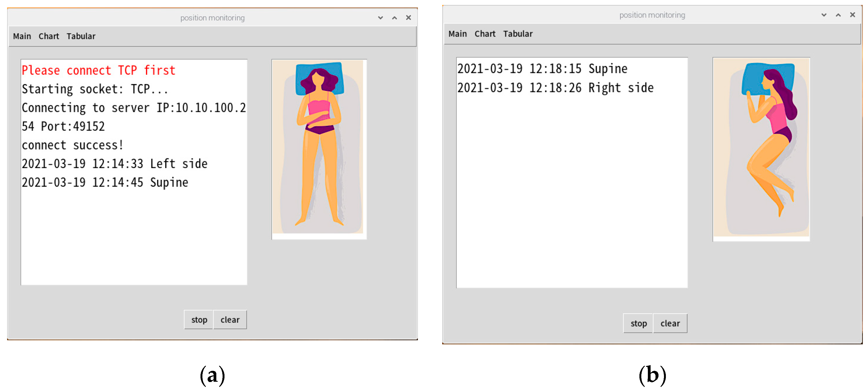Close the left position monitoring window
This screenshot has width=868, height=391.
(408, 18)
